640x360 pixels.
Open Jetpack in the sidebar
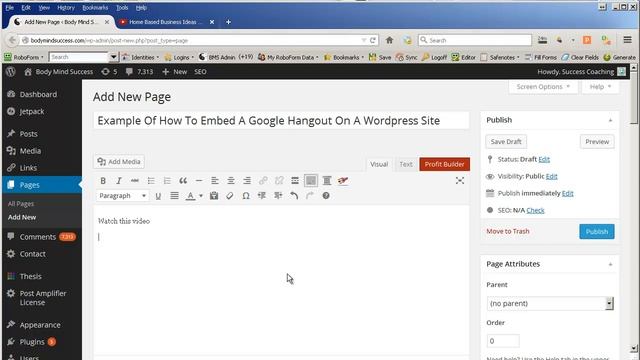coord(31,111)
